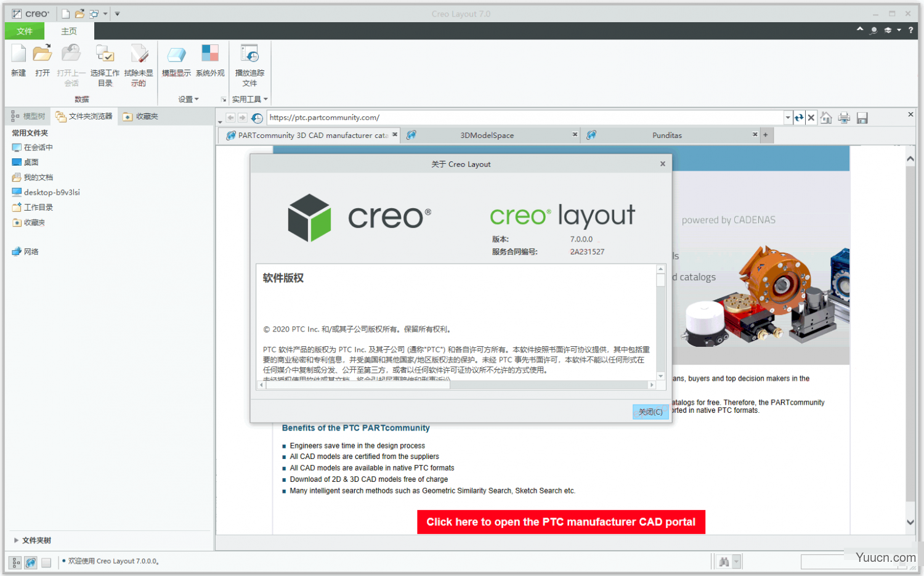
Task: Switch to the 主页 (Home) ribbon tab
Action: click(x=69, y=31)
